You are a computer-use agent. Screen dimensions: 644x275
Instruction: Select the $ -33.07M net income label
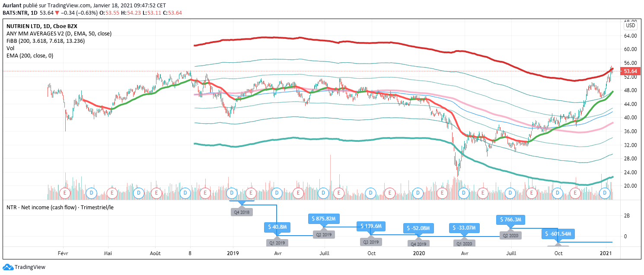[x=465, y=228]
